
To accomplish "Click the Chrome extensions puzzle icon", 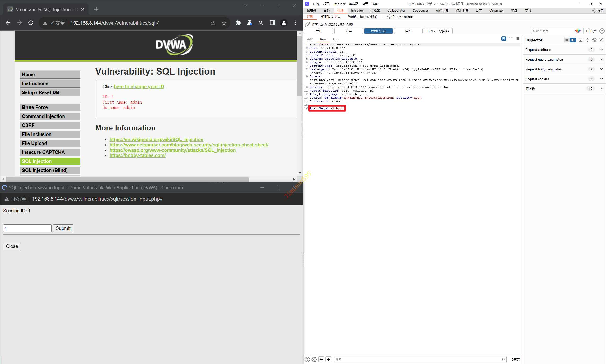I will pyautogui.click(x=238, y=23).
